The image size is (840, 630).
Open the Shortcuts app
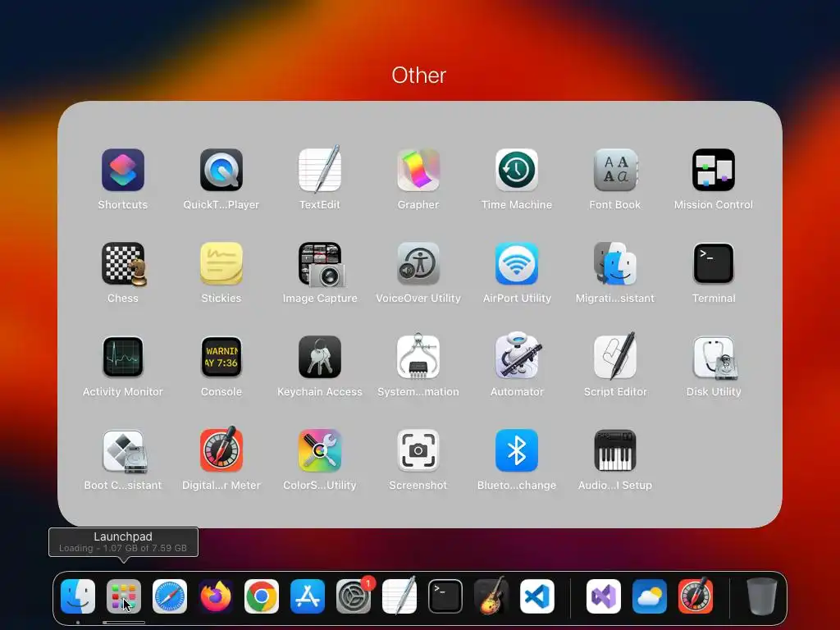pos(123,170)
